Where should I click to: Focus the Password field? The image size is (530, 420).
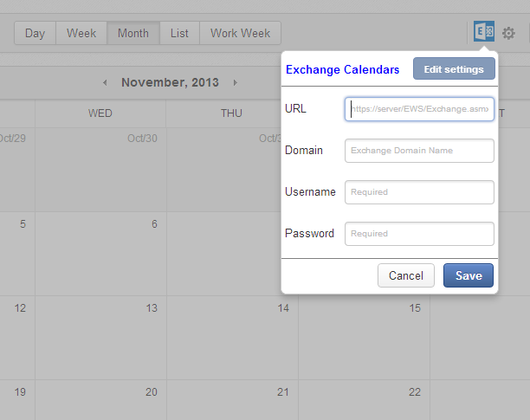(419, 234)
